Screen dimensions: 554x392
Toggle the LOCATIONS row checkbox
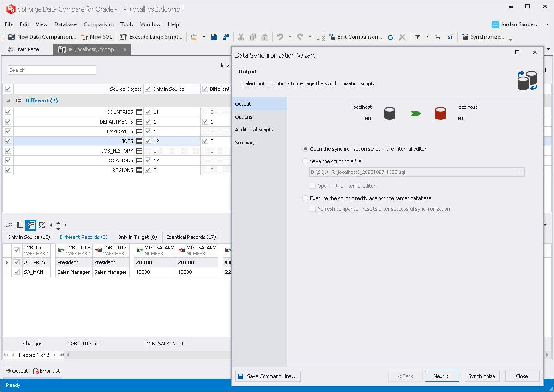coord(8,160)
